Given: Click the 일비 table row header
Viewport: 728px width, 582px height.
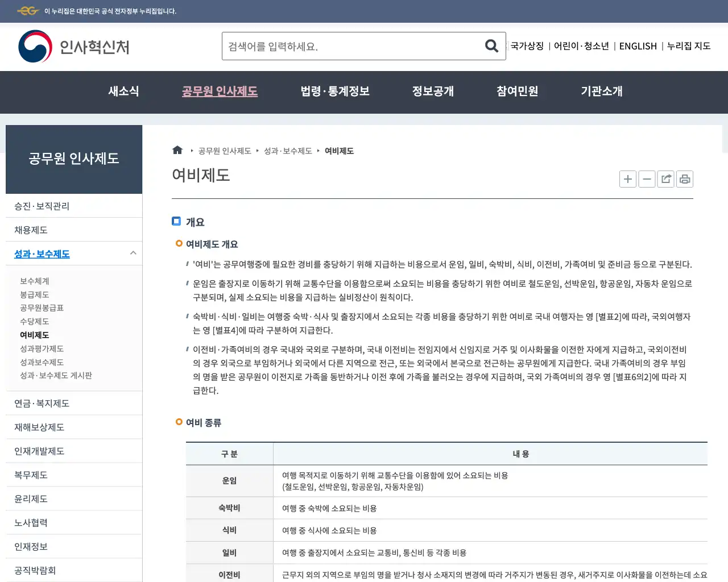Looking at the screenshot, I should (229, 552).
